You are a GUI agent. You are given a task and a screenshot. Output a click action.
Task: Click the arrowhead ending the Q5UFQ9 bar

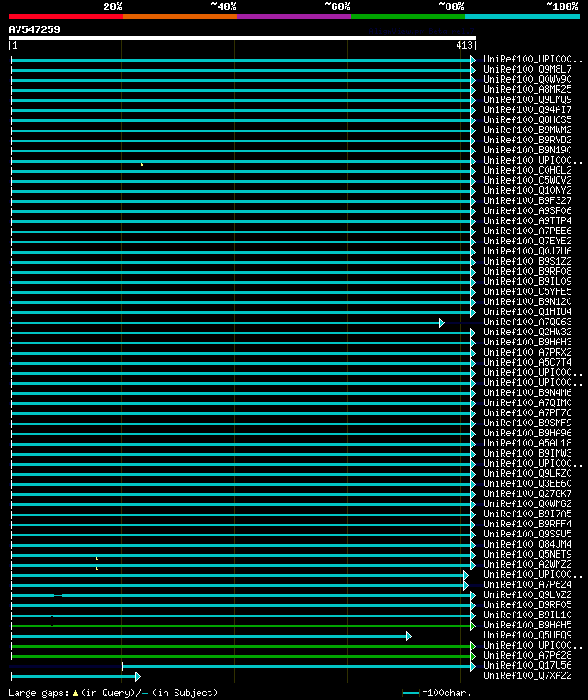pyautogui.click(x=409, y=637)
